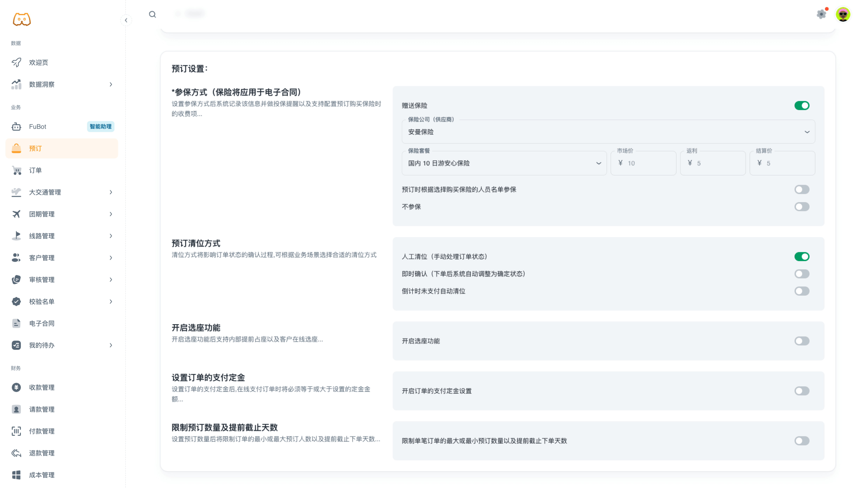The image size is (868, 488).
Task: Go to the 订单 menu item
Action: pos(62,170)
